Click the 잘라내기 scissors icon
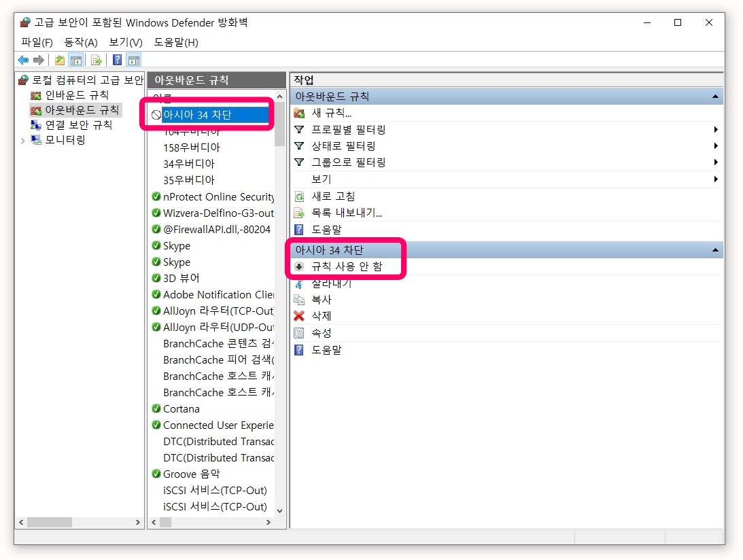This screenshot has width=743, height=560. pyautogui.click(x=299, y=284)
